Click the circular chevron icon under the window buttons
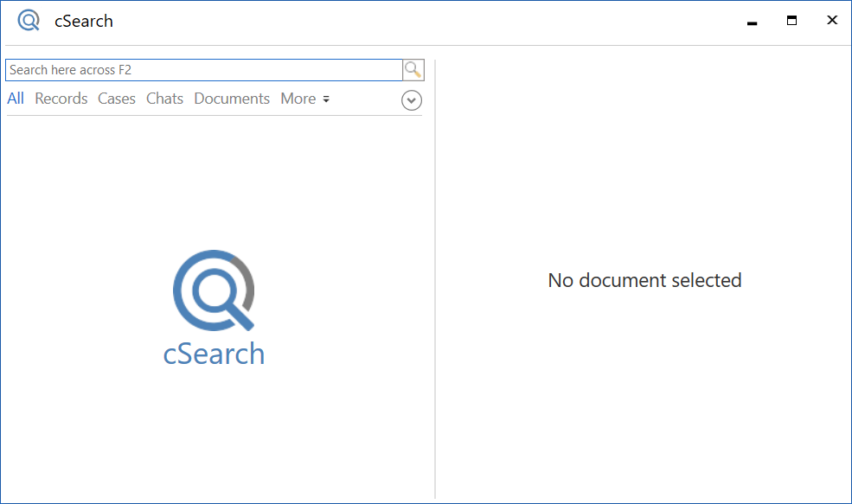852x504 pixels. pyautogui.click(x=411, y=99)
